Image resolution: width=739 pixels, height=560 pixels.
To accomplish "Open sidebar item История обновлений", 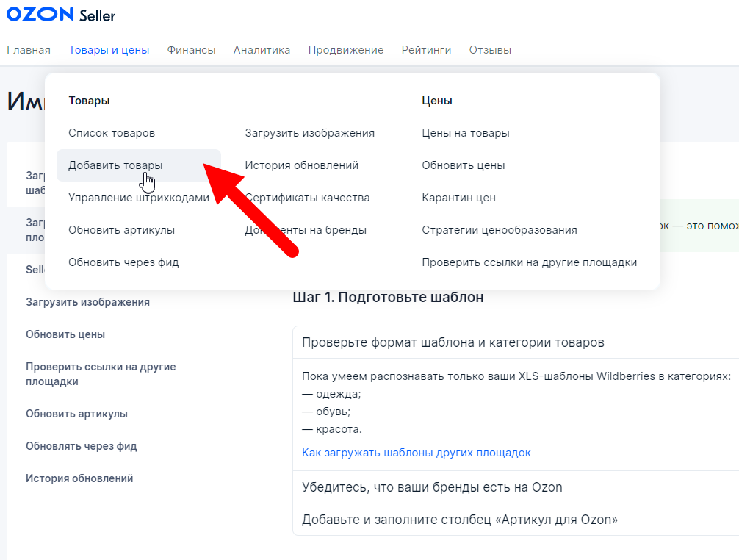I will (79, 478).
